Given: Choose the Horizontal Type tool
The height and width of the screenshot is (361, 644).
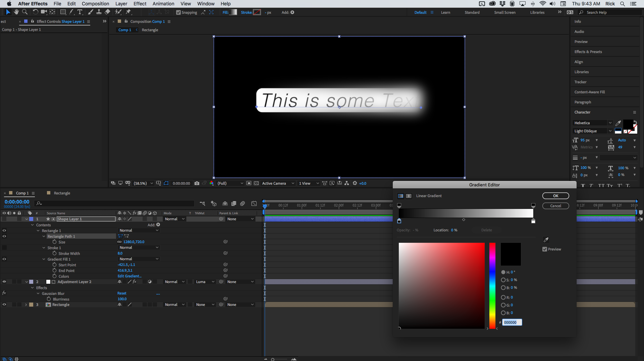Looking at the screenshot, I should point(80,12).
